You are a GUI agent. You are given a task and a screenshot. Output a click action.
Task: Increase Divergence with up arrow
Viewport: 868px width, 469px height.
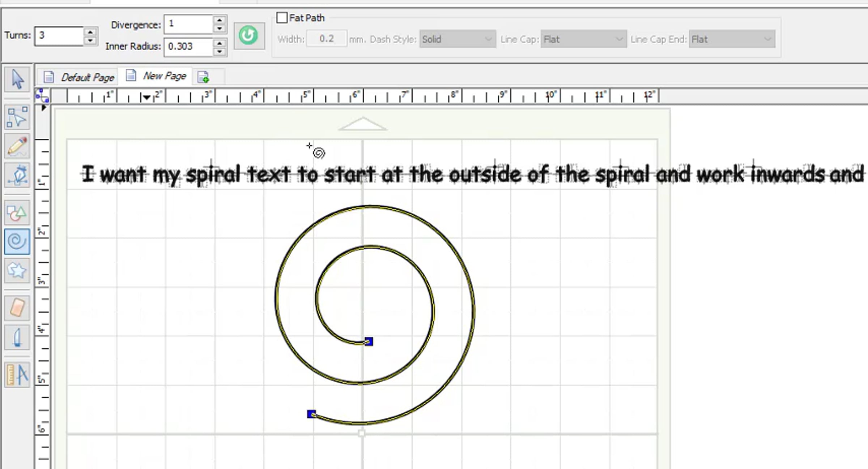coord(219,21)
